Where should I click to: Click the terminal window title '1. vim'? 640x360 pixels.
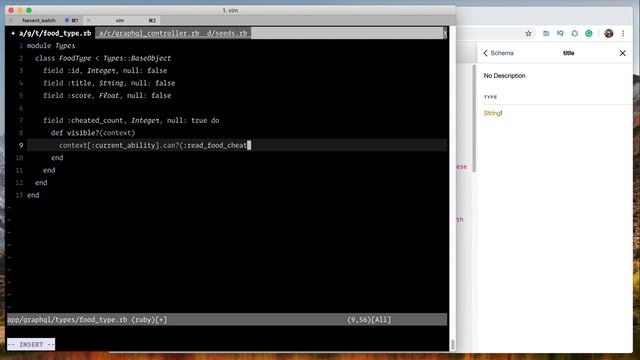pos(230,10)
